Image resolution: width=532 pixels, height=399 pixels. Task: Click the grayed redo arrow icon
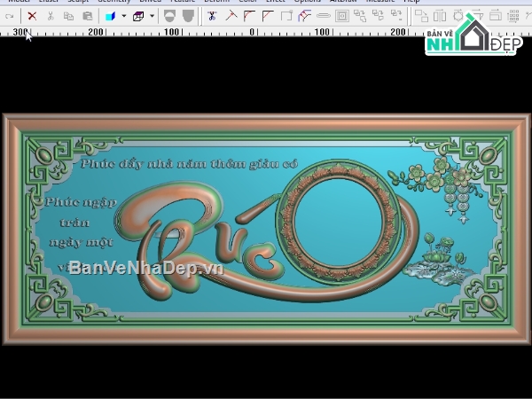click(x=9, y=16)
